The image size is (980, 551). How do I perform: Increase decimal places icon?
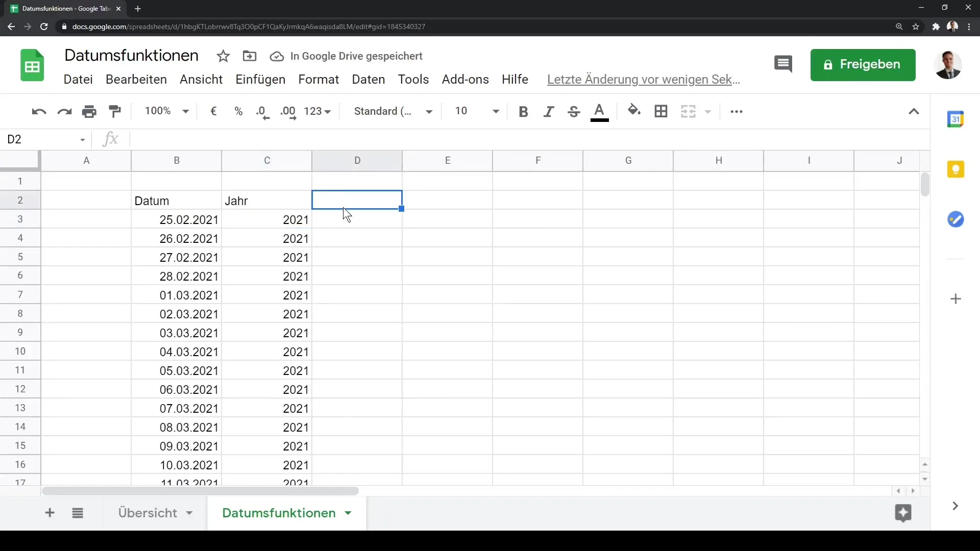(288, 112)
